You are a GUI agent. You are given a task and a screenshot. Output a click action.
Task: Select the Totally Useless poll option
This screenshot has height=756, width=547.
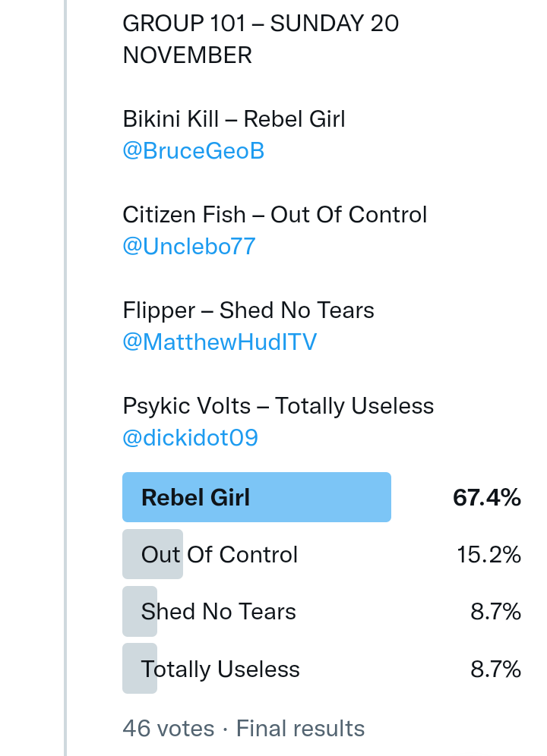[220, 669]
